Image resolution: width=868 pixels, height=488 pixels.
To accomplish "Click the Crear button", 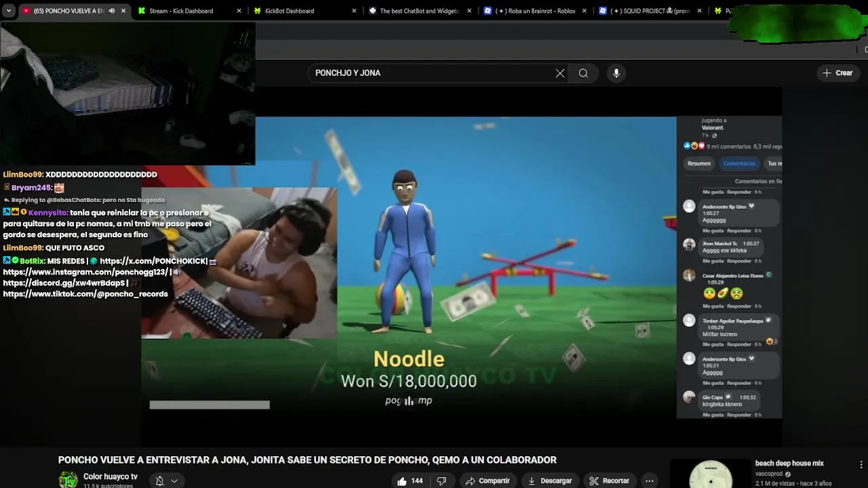I will tap(837, 73).
